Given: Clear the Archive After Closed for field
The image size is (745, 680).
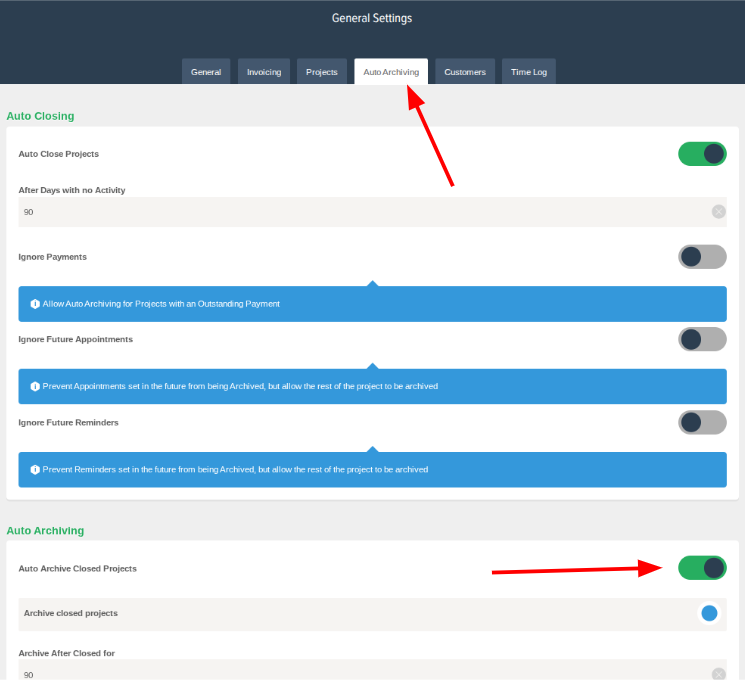Looking at the screenshot, I should [x=718, y=674].
